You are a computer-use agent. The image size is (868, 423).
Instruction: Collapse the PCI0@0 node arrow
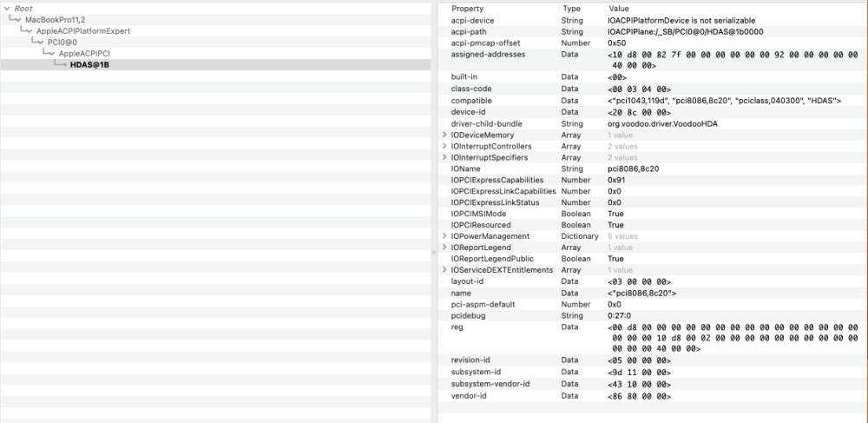41,43
